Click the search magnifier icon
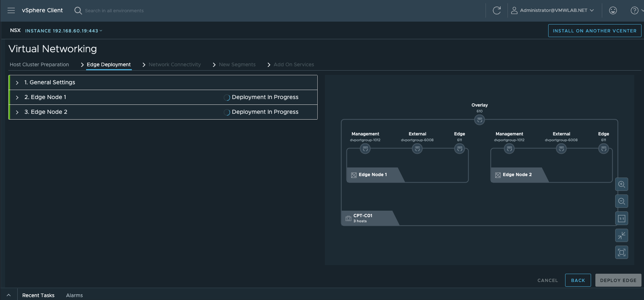Viewport: 644px width, 300px height. (x=78, y=10)
